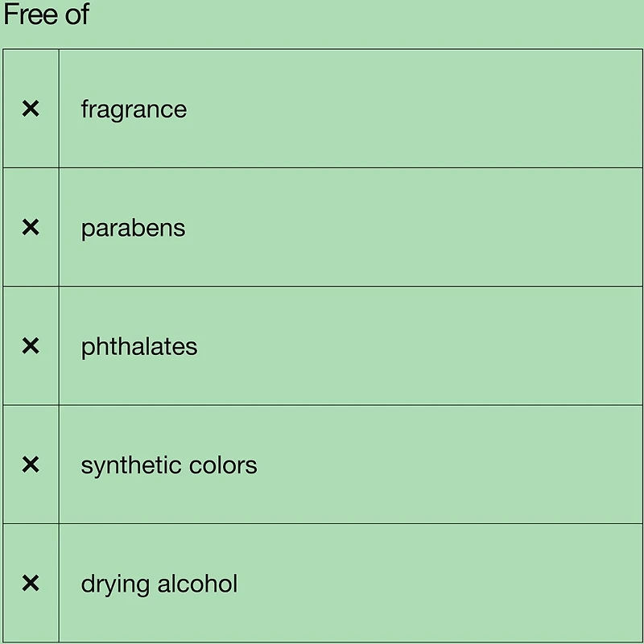Click the X mark beside parabens
Screen dimensions: 644x644
[31, 228]
